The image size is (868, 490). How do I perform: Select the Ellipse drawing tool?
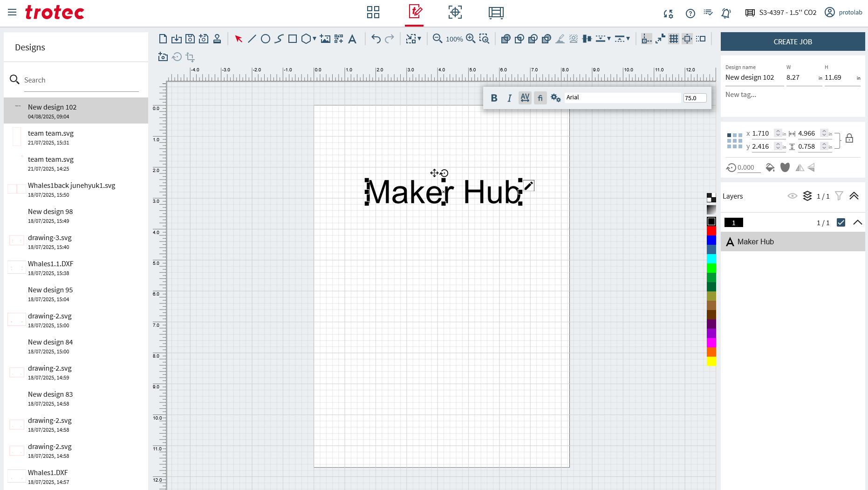266,39
